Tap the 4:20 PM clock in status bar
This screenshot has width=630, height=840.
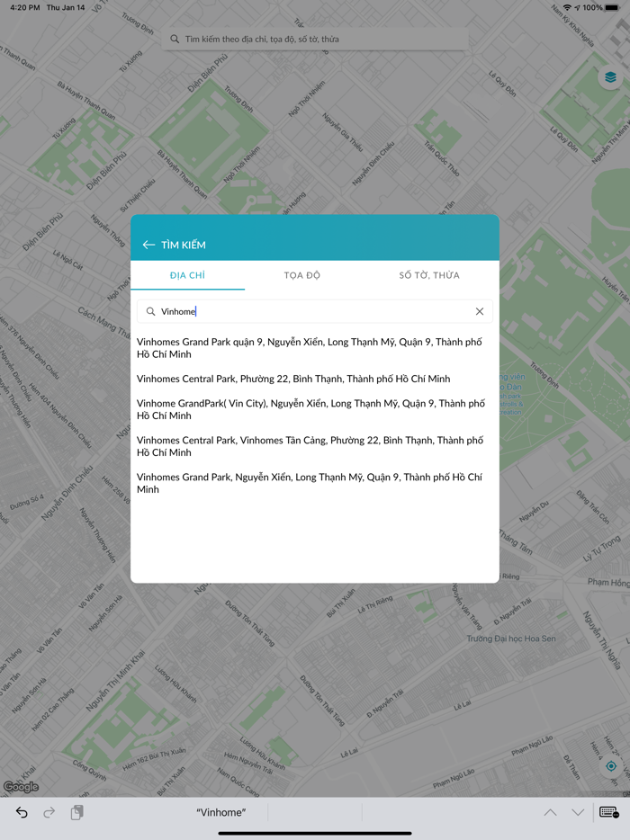(x=25, y=7)
